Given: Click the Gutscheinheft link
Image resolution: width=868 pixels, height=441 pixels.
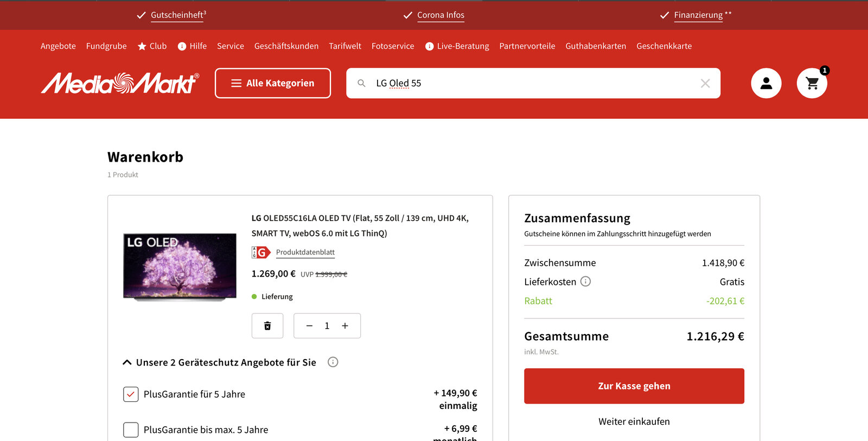Looking at the screenshot, I should (x=177, y=15).
